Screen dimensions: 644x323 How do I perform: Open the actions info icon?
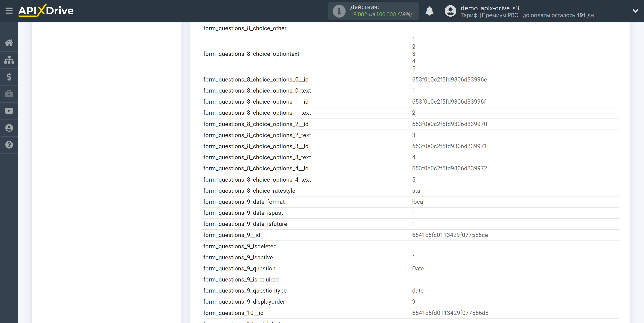pyautogui.click(x=339, y=11)
